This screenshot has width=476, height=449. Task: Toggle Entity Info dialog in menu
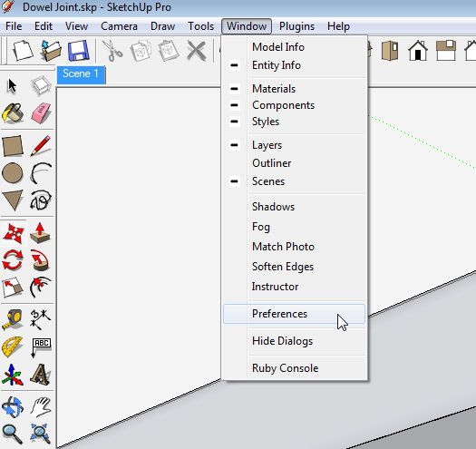(295, 65)
